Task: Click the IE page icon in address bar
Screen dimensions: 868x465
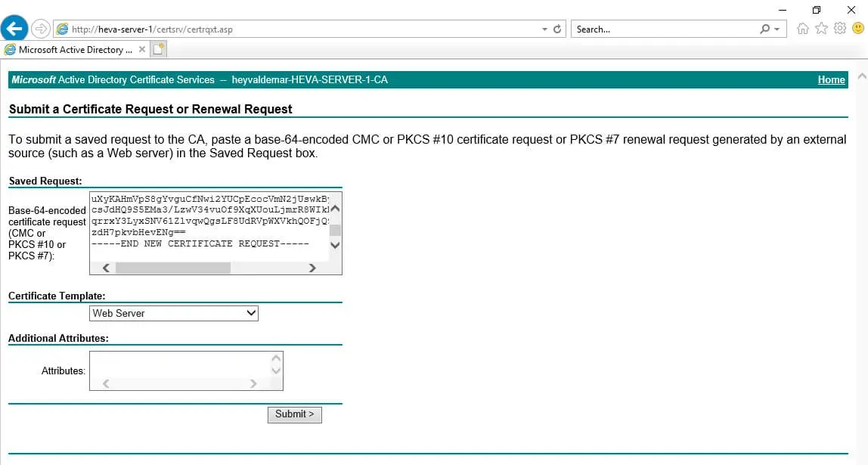Action: (x=63, y=29)
